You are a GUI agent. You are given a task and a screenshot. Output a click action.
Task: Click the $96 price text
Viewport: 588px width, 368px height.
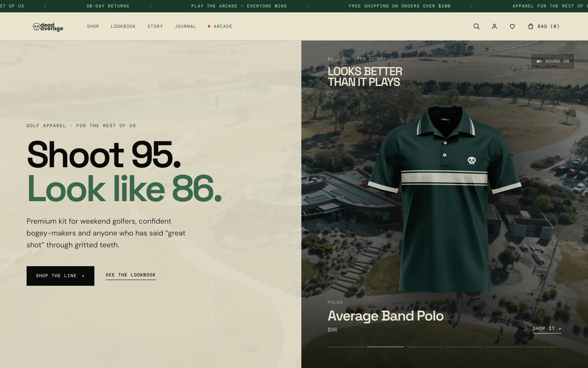pos(332,330)
